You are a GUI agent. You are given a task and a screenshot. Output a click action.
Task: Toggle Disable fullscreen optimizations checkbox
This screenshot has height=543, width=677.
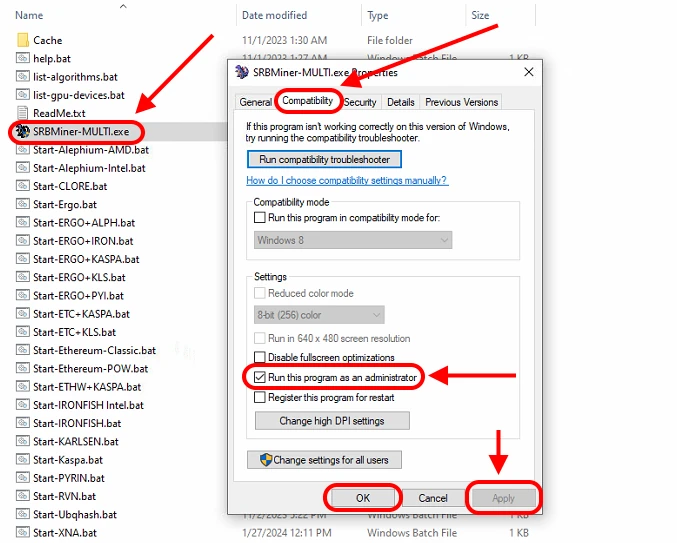tap(260, 357)
